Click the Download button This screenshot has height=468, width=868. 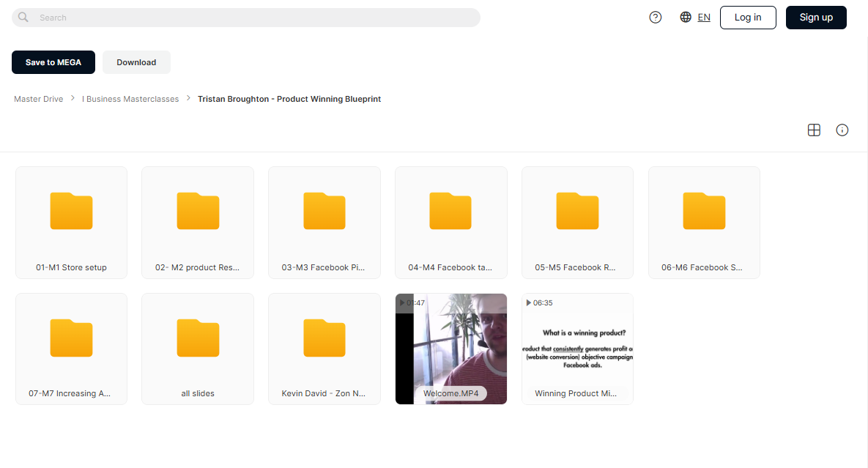136,62
